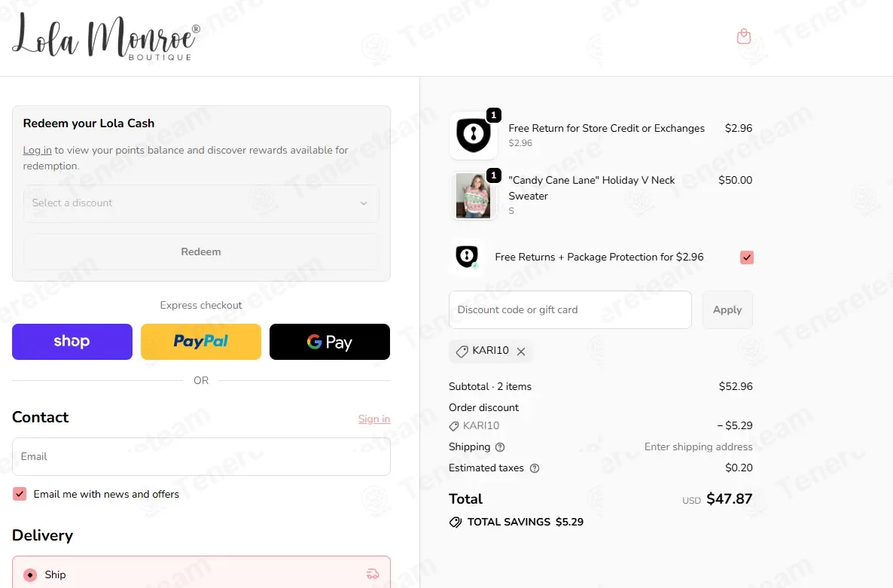The image size is (893, 588).
Task: Uncheck Email me with news and offers
Action: pyautogui.click(x=20, y=494)
